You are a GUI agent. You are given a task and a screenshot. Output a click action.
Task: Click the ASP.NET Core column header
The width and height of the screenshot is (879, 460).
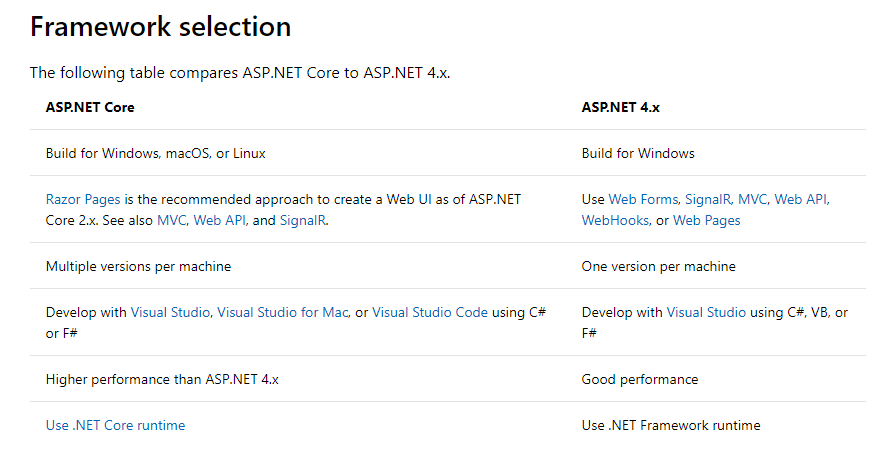point(90,107)
